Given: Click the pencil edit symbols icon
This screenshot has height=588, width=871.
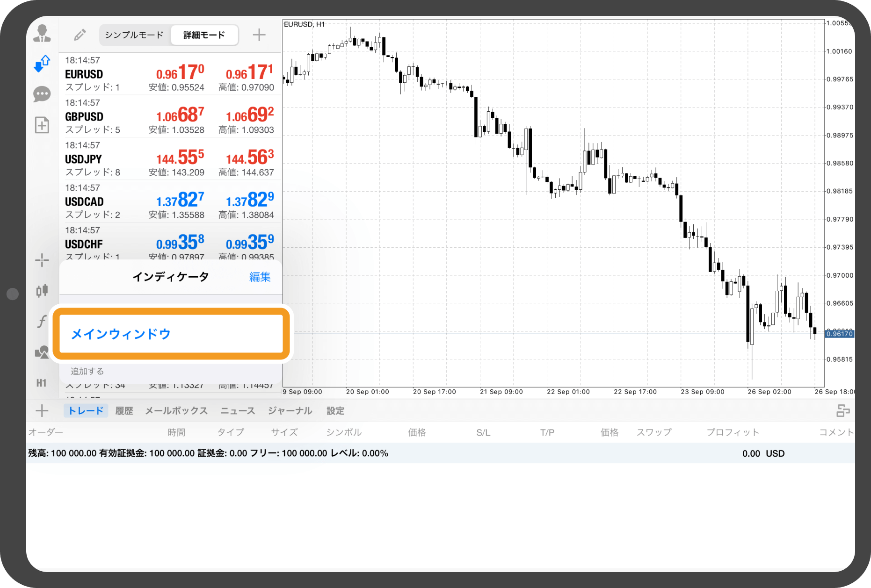Looking at the screenshot, I should coord(80,35).
